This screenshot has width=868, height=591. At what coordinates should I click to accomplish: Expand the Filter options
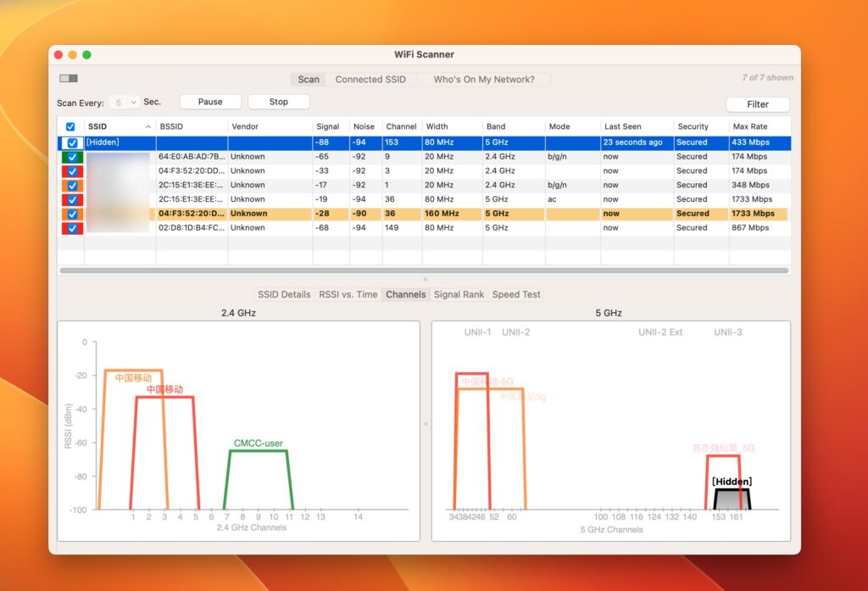tap(758, 104)
